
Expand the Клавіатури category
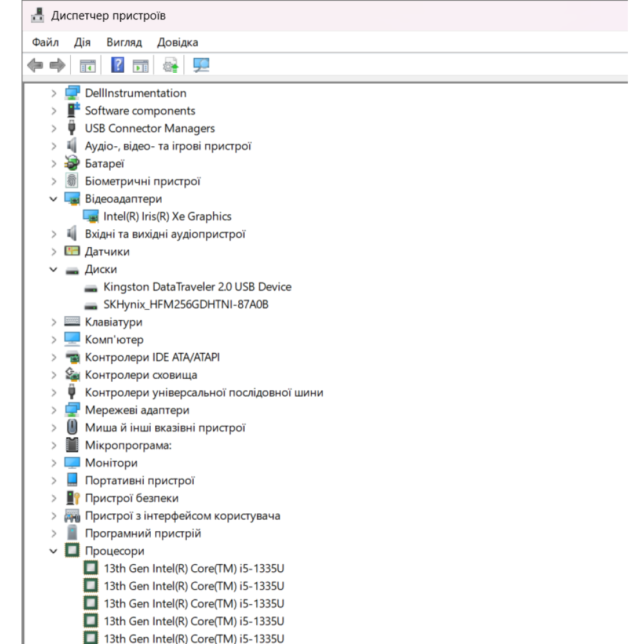click(x=54, y=322)
